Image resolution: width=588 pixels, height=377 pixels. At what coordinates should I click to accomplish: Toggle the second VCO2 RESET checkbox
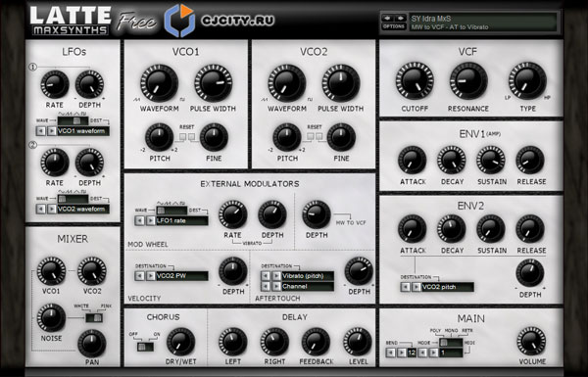click(319, 137)
